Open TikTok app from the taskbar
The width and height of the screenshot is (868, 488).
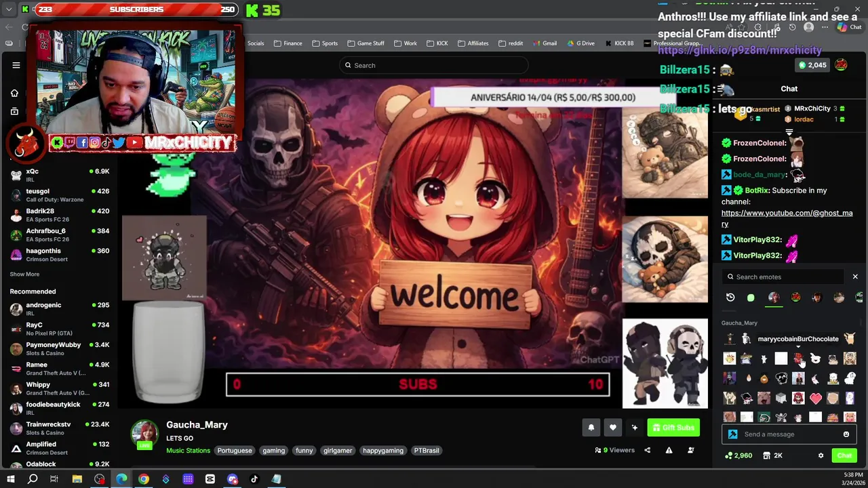(254, 479)
